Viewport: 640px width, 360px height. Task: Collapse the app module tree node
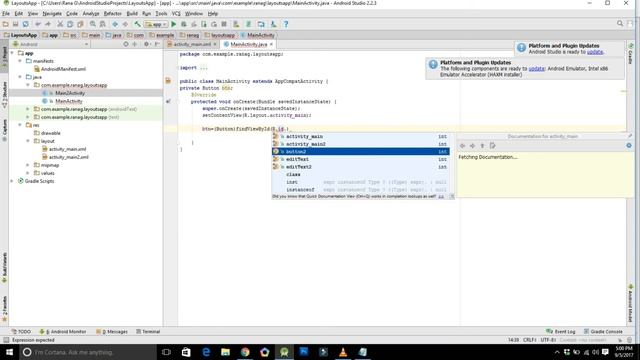pos(12,53)
